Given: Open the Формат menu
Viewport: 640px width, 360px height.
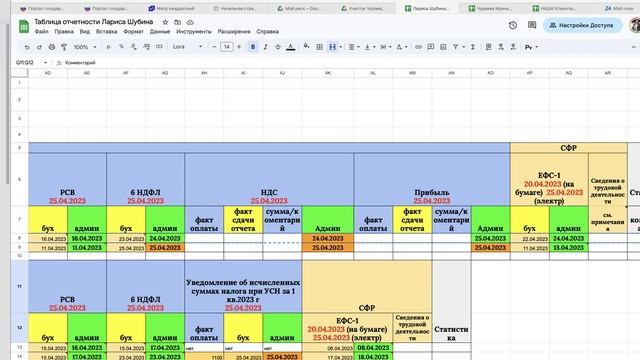Looking at the screenshot, I should pyautogui.click(x=133, y=31).
